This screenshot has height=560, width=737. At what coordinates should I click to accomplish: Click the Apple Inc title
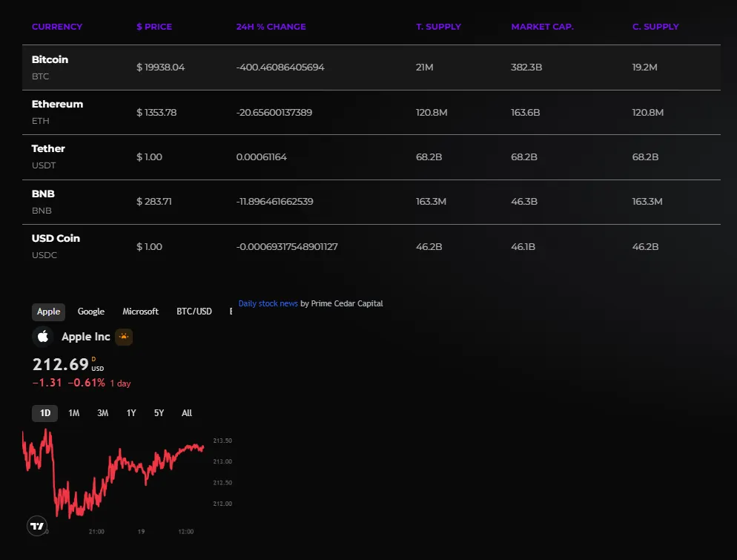coord(85,337)
